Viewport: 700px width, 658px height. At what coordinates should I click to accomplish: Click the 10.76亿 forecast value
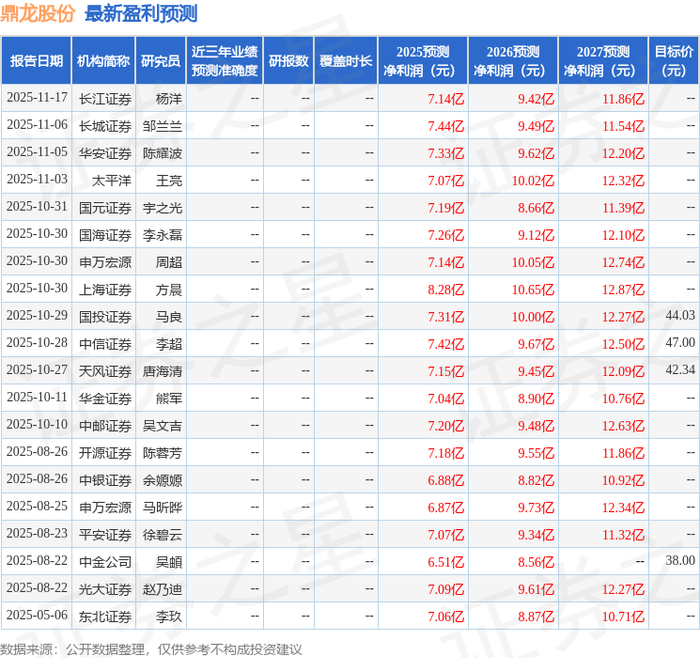coord(623,398)
